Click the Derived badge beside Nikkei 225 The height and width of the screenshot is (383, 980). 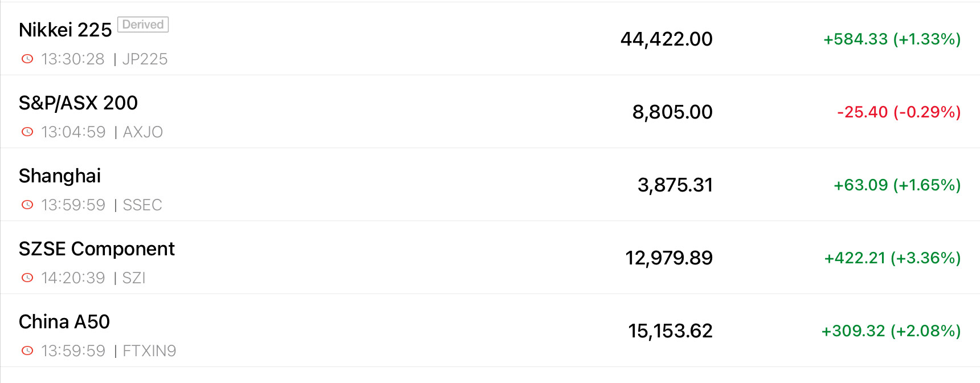pyautogui.click(x=143, y=25)
